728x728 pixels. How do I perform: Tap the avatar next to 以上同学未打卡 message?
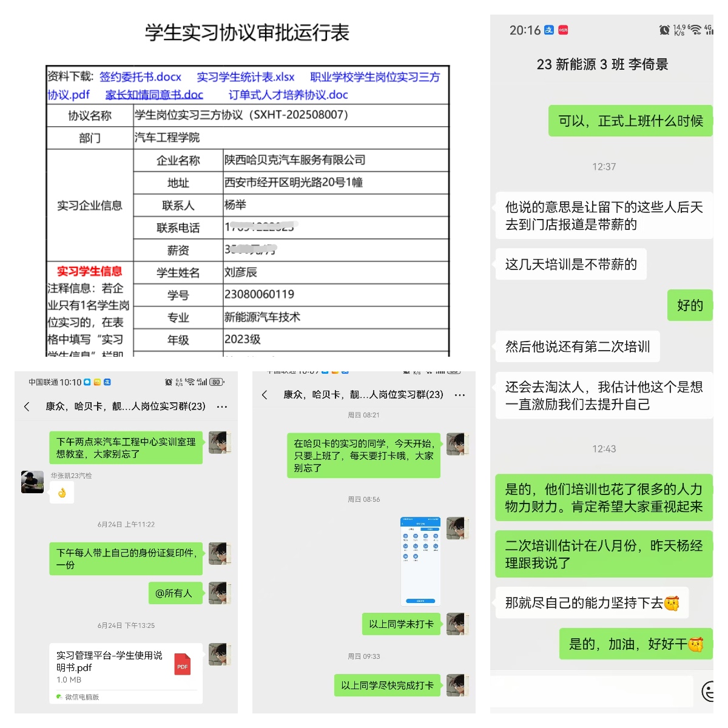pyautogui.click(x=458, y=624)
